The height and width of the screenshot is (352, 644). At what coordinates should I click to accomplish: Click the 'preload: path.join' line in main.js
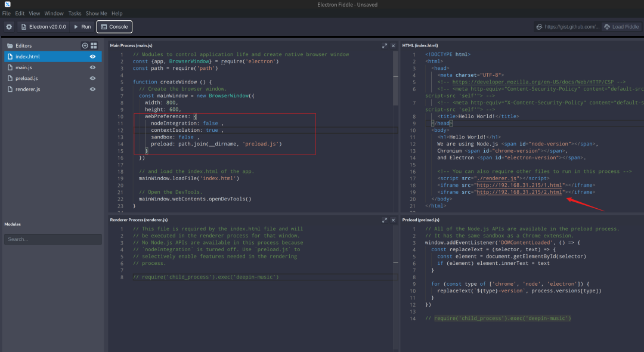(x=216, y=144)
